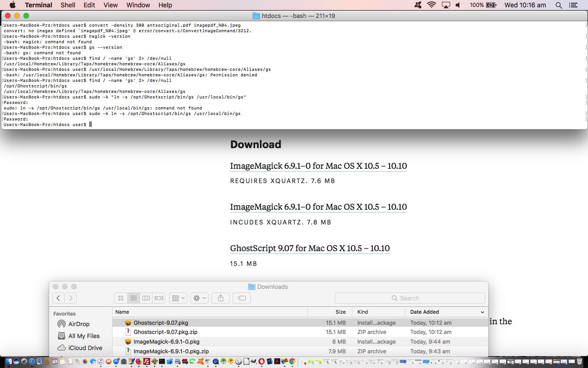Open Launchpad from the Dock

[x=24, y=362]
